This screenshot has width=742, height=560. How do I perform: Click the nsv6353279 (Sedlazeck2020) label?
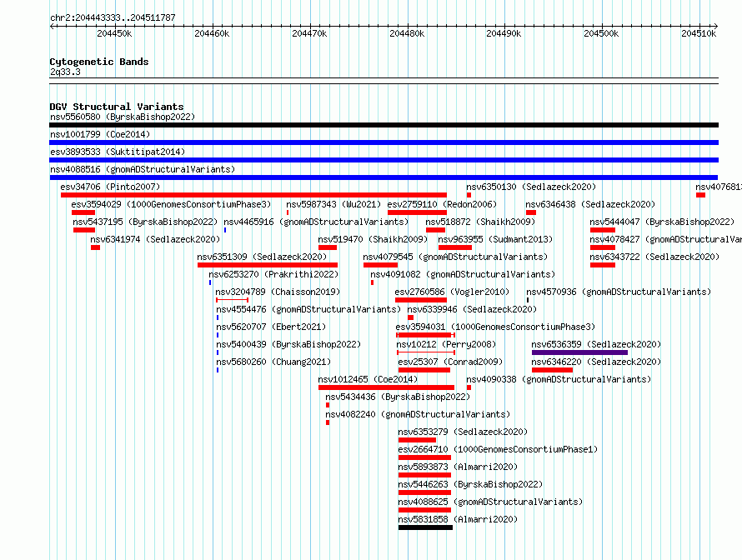click(463, 432)
